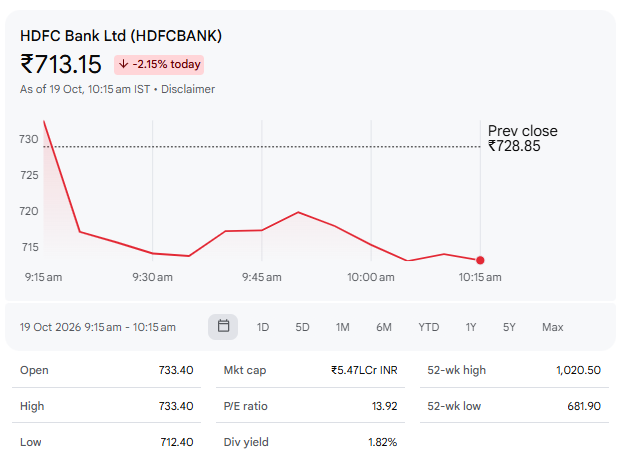Click the 10:00 am axis label
The height and width of the screenshot is (460, 625).
click(x=371, y=277)
